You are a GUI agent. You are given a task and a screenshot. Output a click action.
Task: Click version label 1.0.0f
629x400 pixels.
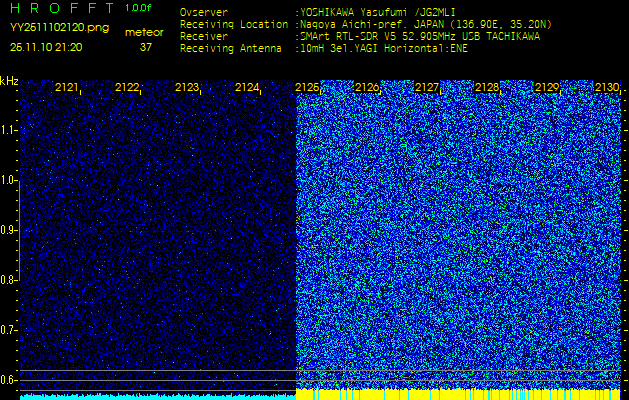tap(138, 8)
